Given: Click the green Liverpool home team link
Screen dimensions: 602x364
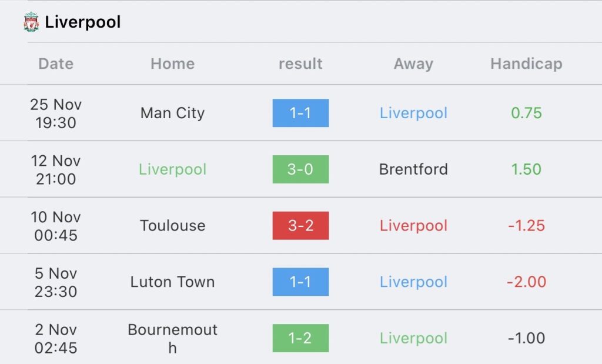Looking at the screenshot, I should click(x=172, y=169).
